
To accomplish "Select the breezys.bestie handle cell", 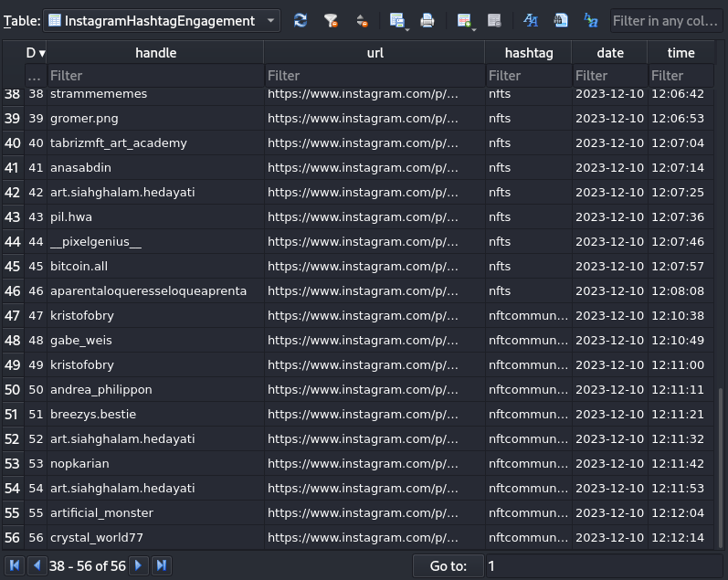I will coord(155,414).
